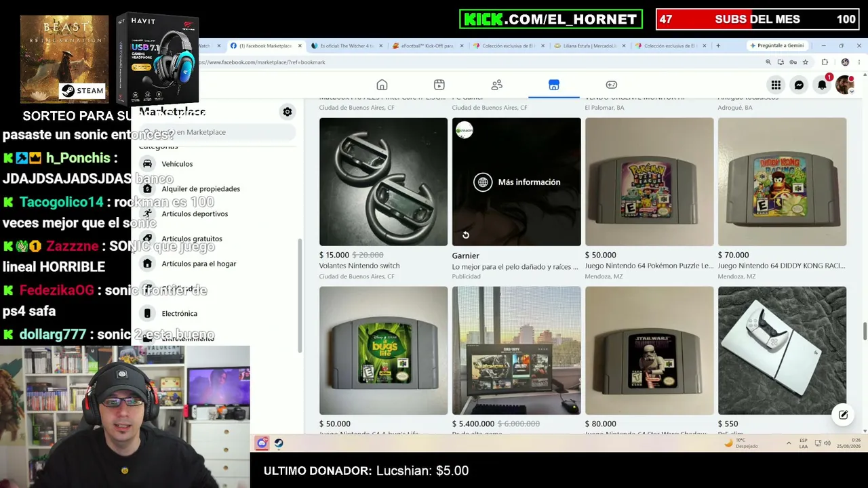Open the gaming PC listing photo
Image resolution: width=868 pixels, height=488 pixels.
click(517, 350)
